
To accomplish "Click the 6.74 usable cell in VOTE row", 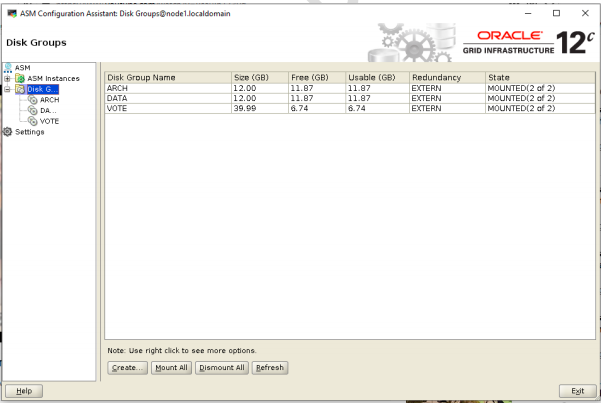I will [x=378, y=108].
